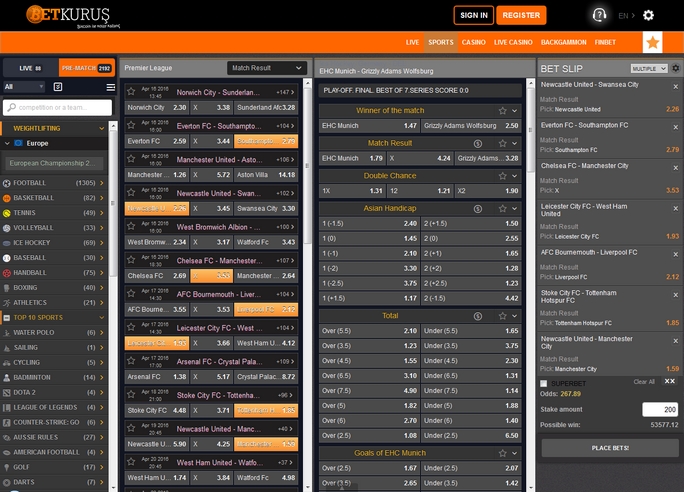Click the REGISTER button
684x492 pixels.
click(x=521, y=15)
